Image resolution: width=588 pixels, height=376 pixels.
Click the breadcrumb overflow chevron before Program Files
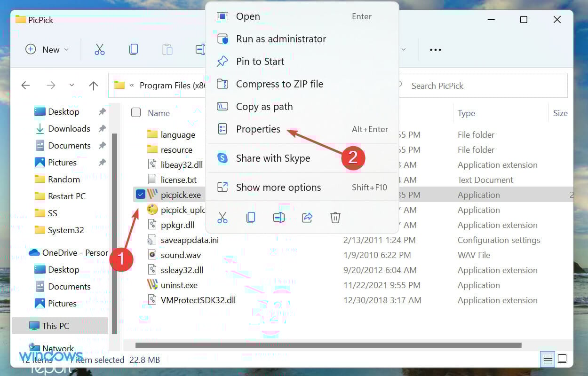pyautogui.click(x=132, y=86)
